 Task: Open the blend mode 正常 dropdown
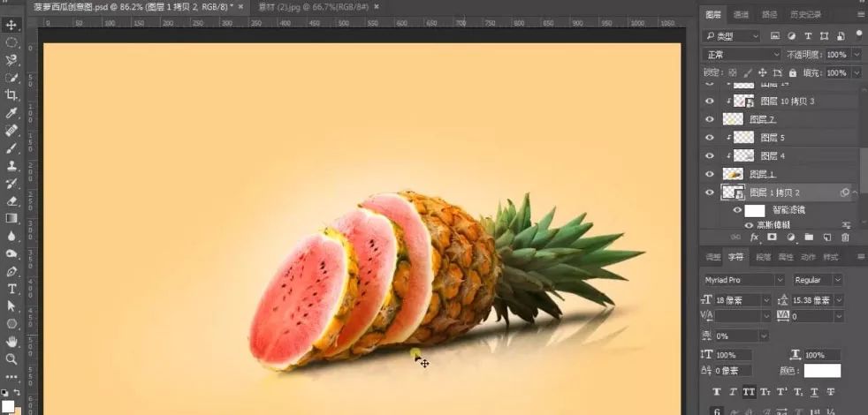click(x=742, y=55)
